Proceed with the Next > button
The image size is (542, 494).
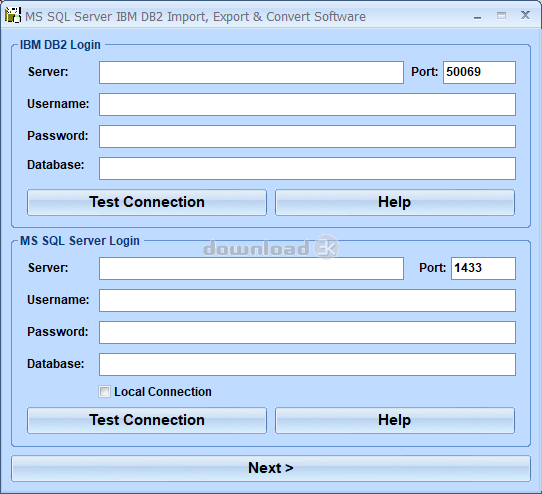click(x=271, y=468)
